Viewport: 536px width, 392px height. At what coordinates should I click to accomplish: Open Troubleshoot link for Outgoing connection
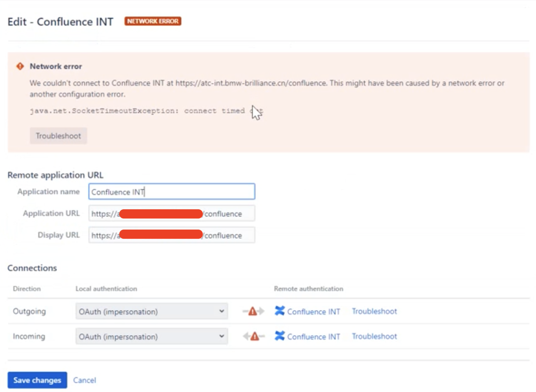[374, 311]
